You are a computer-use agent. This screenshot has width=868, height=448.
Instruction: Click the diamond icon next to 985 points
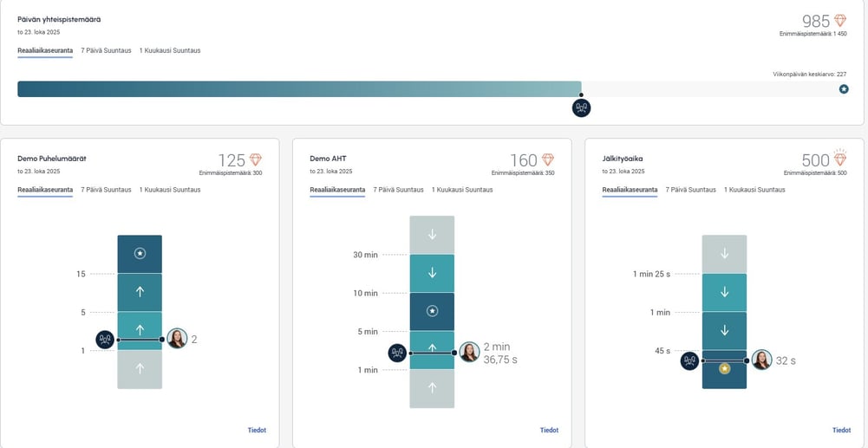(839, 21)
